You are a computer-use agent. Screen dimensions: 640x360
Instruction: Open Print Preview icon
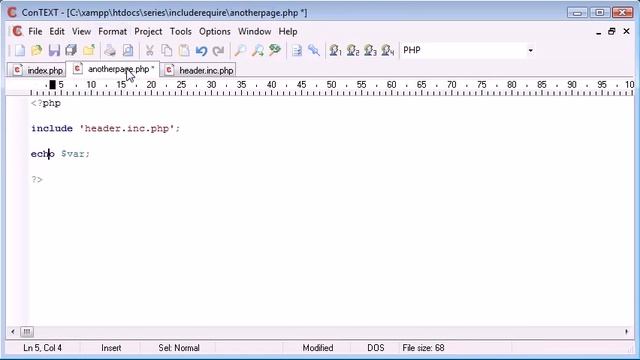[x=128, y=50]
